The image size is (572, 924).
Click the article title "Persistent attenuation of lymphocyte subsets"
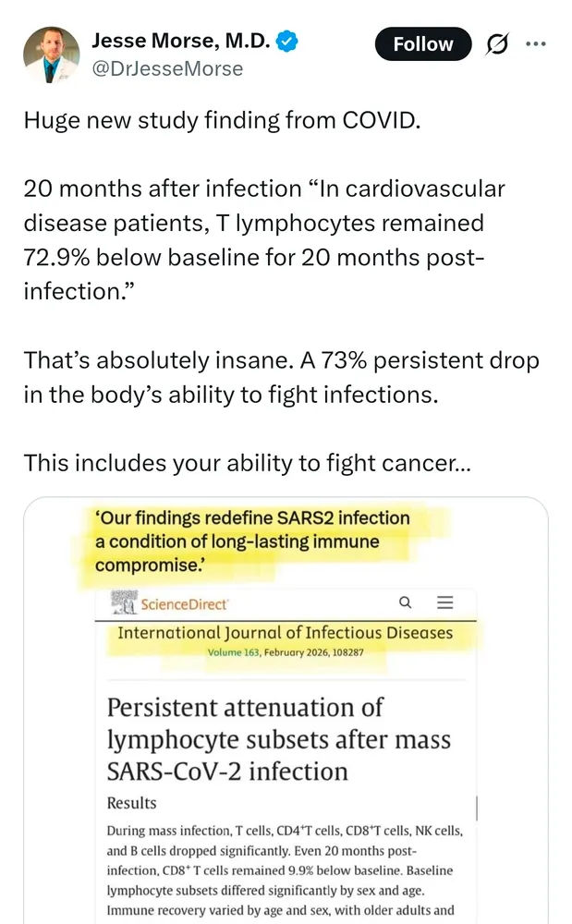pos(279,739)
